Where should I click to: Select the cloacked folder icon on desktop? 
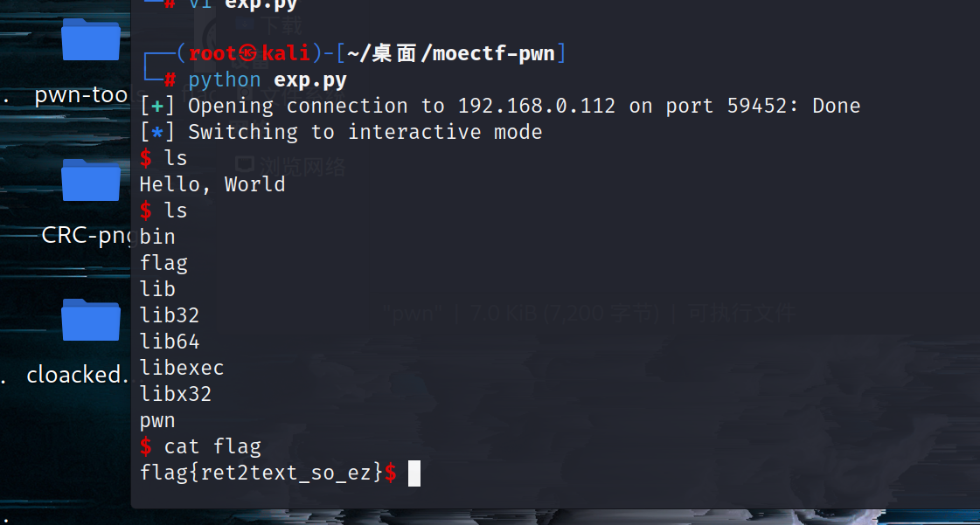[x=91, y=321]
